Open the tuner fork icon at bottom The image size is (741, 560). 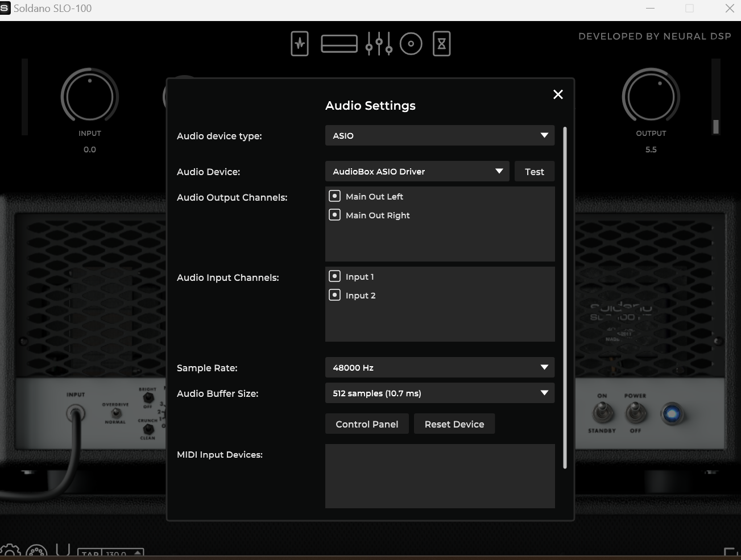(x=63, y=550)
